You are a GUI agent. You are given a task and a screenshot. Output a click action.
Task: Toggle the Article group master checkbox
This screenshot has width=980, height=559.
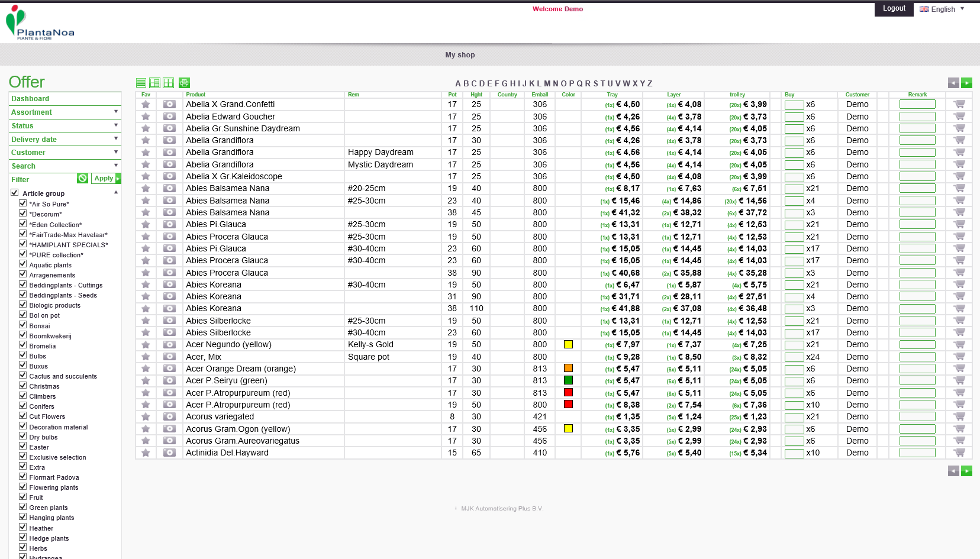[x=15, y=192]
